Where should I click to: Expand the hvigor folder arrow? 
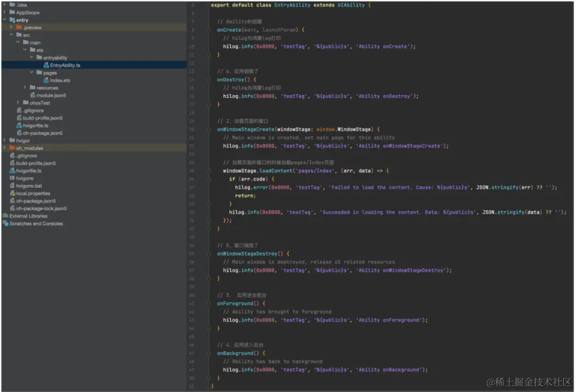(4, 140)
